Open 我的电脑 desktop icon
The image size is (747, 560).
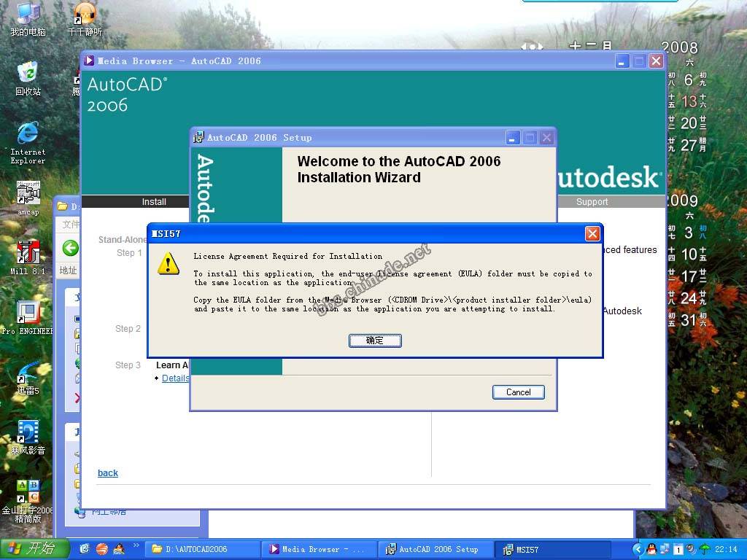[x=28, y=19]
